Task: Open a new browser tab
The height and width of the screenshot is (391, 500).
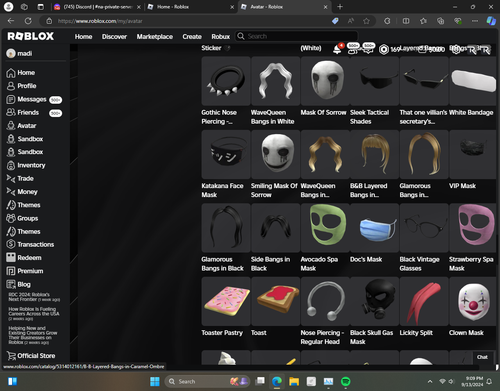Action: point(340,7)
